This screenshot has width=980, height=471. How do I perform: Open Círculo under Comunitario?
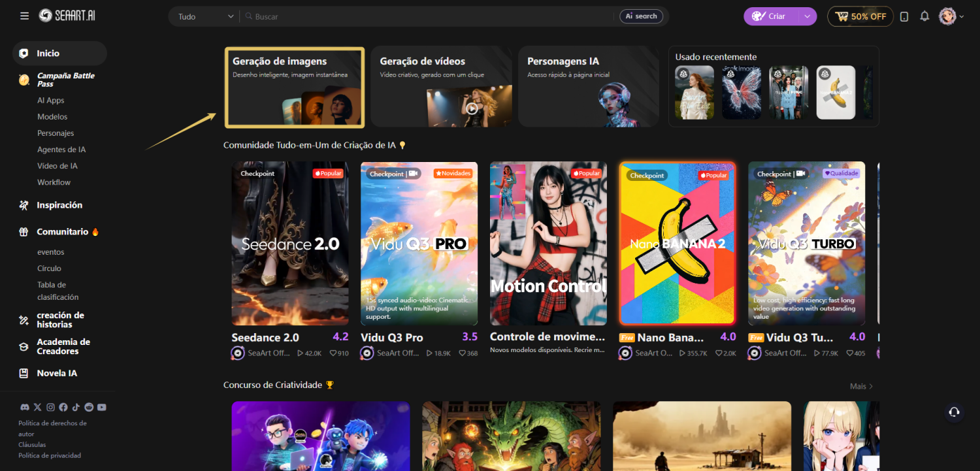click(x=49, y=268)
